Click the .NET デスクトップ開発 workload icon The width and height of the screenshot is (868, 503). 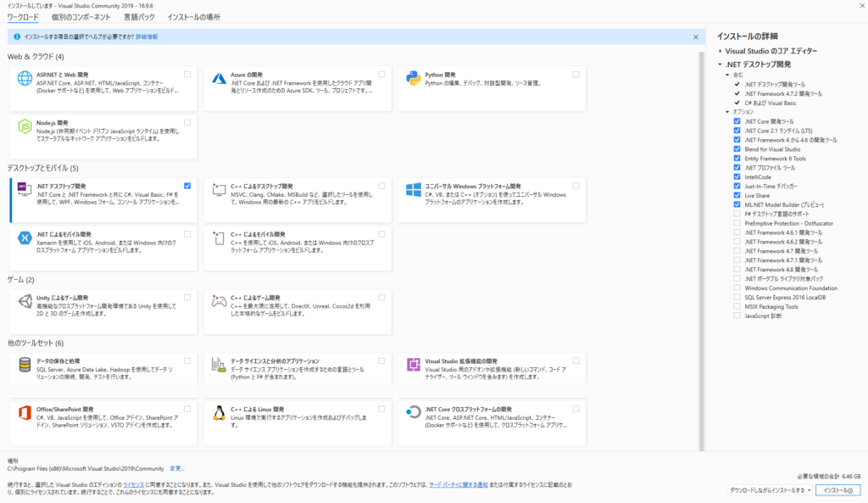click(25, 190)
